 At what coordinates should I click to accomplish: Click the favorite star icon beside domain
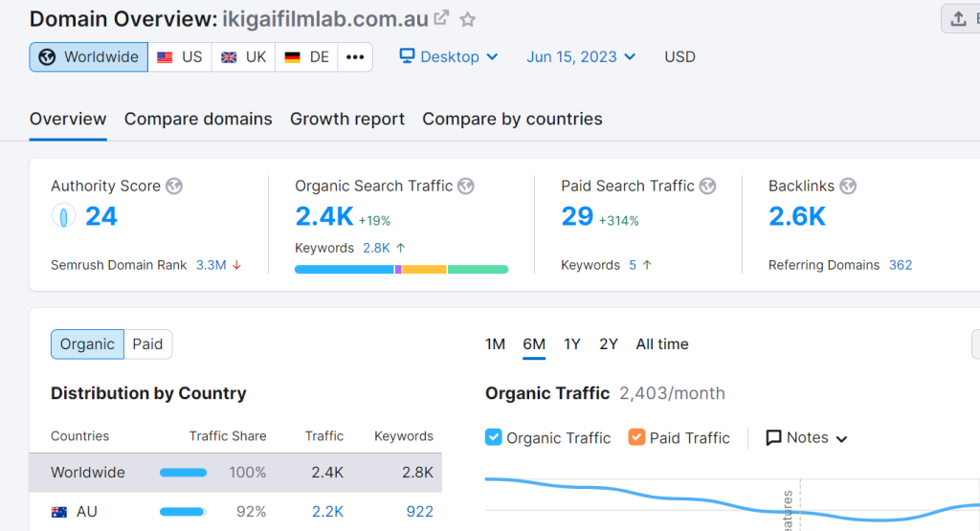click(468, 19)
